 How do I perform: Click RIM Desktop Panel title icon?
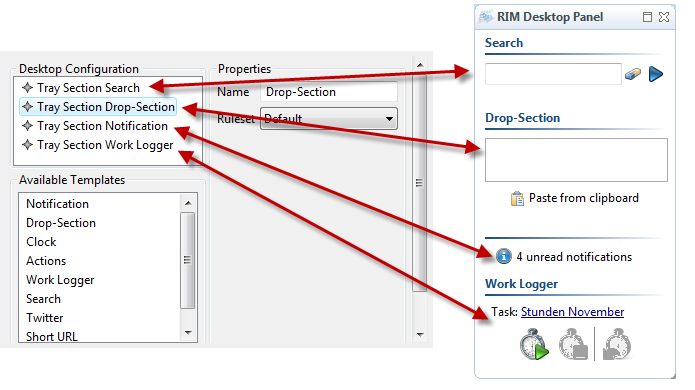(x=486, y=17)
